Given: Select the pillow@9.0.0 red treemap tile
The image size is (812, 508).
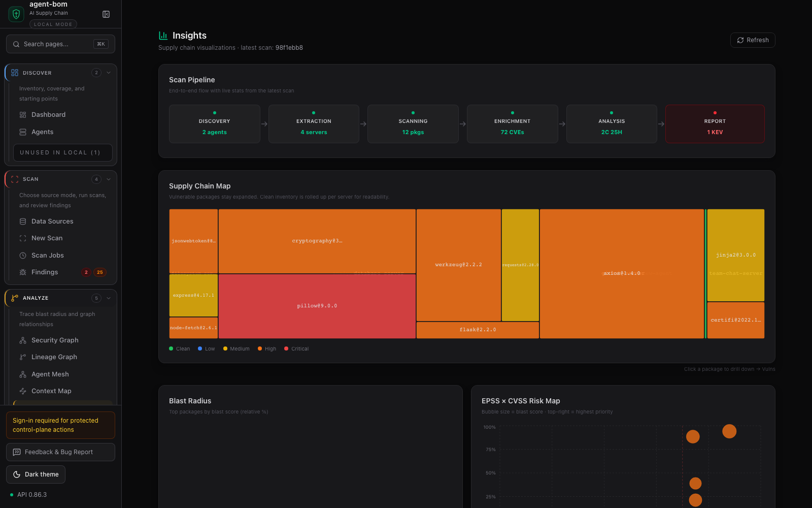Looking at the screenshot, I should tap(317, 306).
